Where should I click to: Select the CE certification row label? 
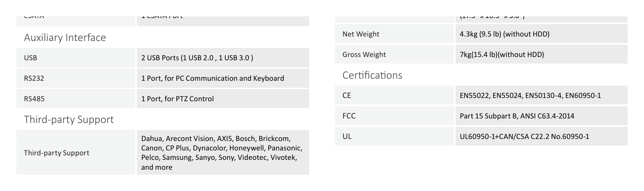(x=394, y=95)
